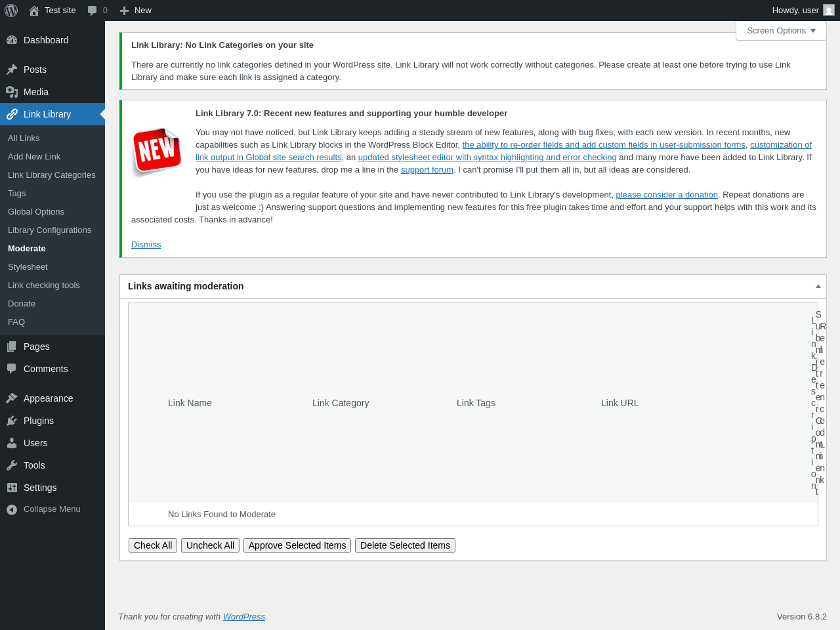Click the Link Tags column header
Viewport: 840px width, 630px height.
point(476,403)
